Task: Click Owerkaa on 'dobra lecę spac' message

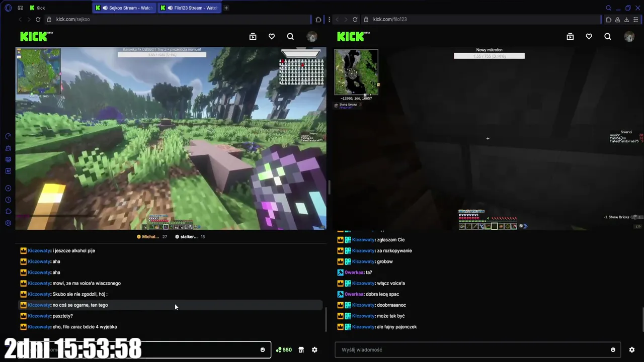Action: coord(354,294)
